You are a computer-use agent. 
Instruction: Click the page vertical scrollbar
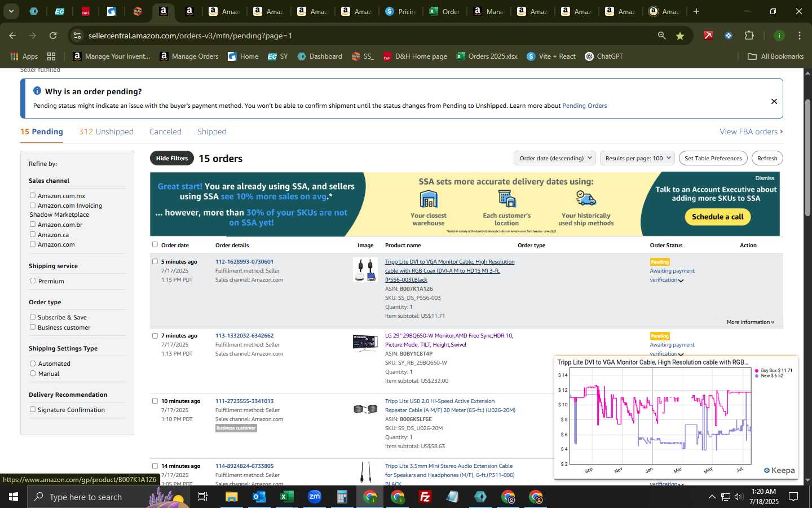tap(807, 158)
